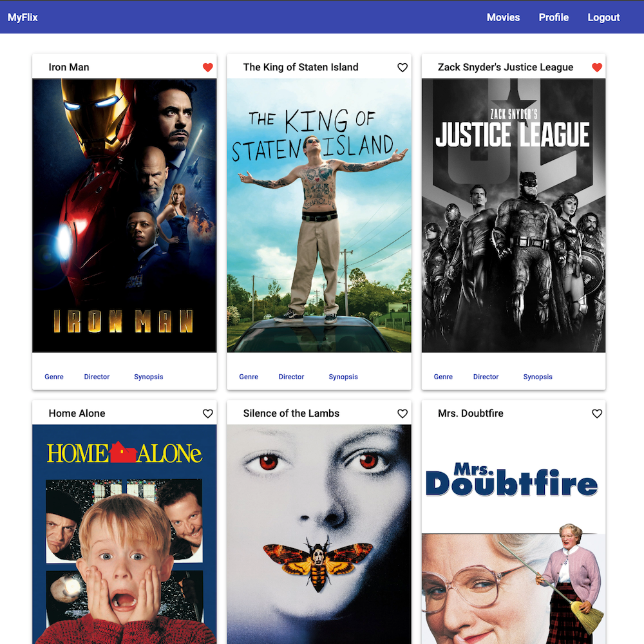Screen dimensions: 644x644
Task: Click the Home Alone poster image
Action: click(124, 535)
